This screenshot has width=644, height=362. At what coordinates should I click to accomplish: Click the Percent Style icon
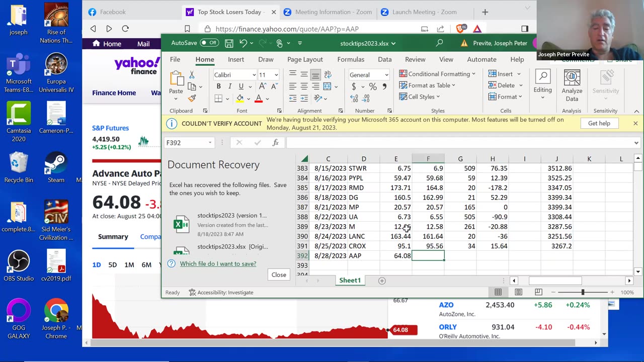pyautogui.click(x=373, y=86)
